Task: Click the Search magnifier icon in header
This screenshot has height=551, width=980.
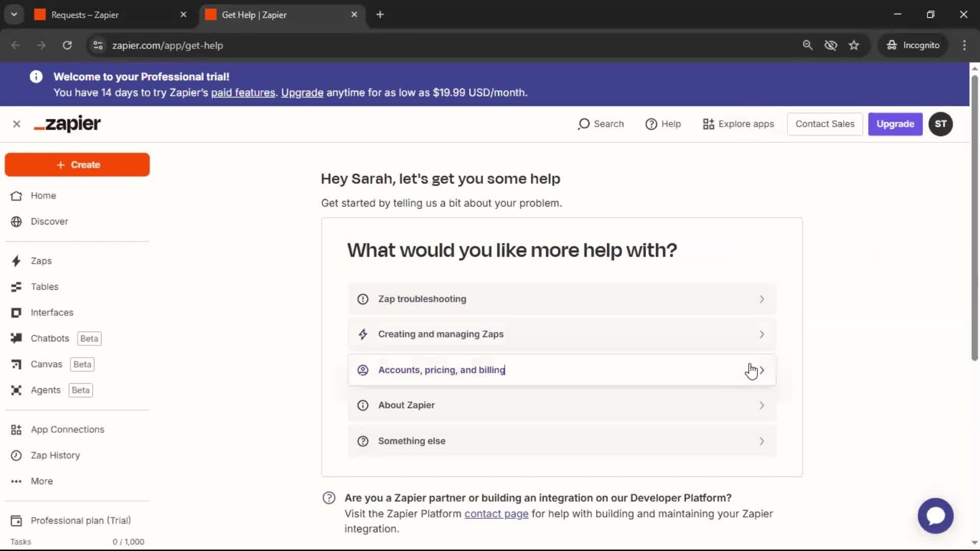Action: coord(583,124)
